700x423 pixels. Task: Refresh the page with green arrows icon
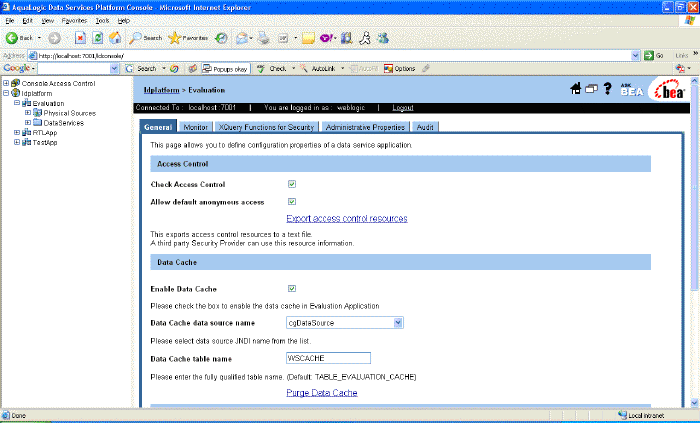(x=98, y=38)
